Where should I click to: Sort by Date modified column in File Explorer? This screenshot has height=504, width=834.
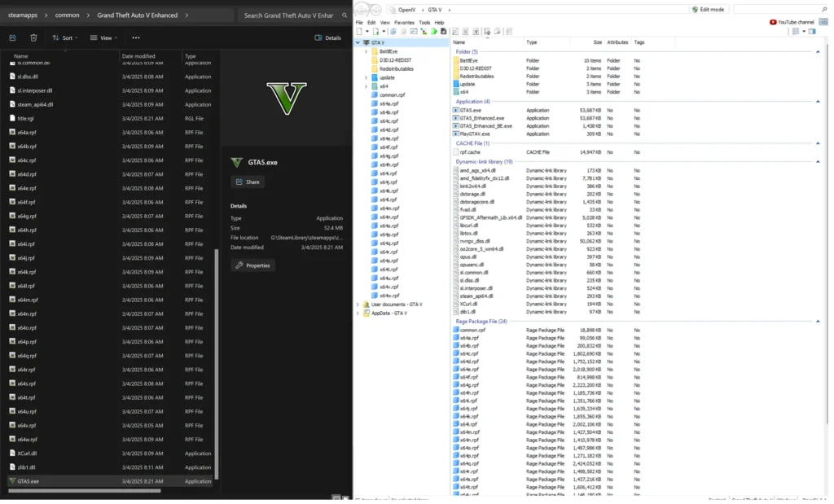[x=138, y=56]
